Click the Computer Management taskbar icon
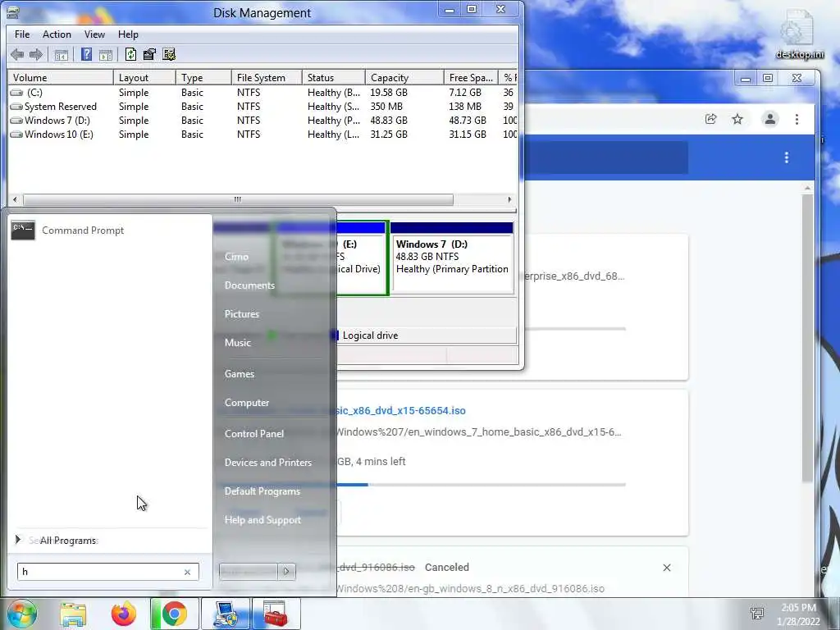The image size is (840, 630). (226, 614)
